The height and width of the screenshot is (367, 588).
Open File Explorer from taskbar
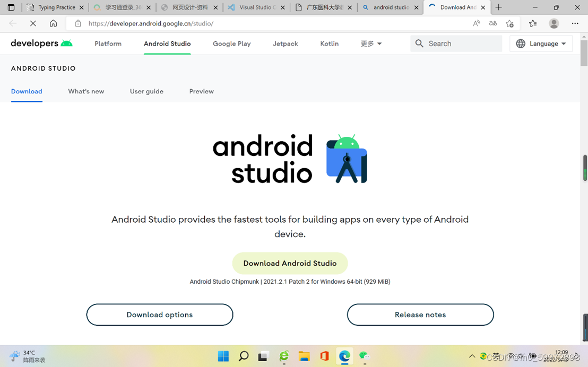(x=304, y=356)
